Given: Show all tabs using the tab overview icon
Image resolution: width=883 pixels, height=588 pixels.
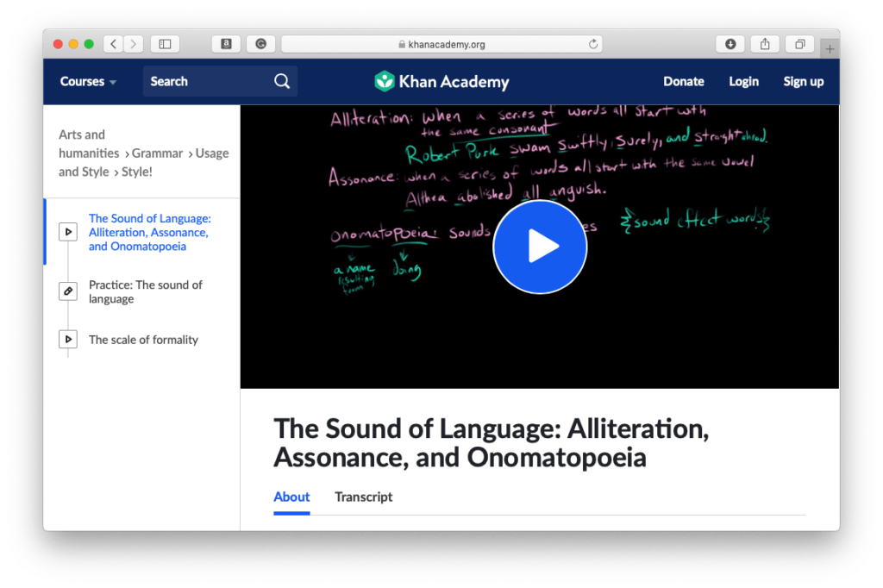Looking at the screenshot, I should pyautogui.click(x=799, y=44).
